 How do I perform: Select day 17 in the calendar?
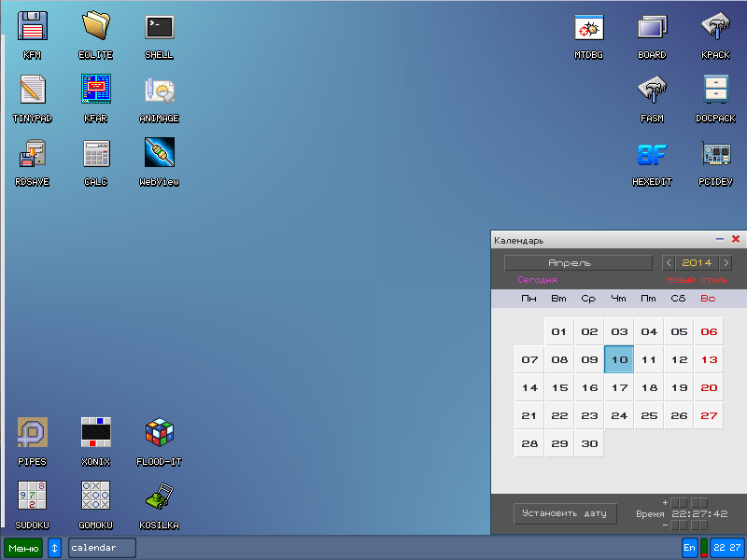click(x=619, y=387)
